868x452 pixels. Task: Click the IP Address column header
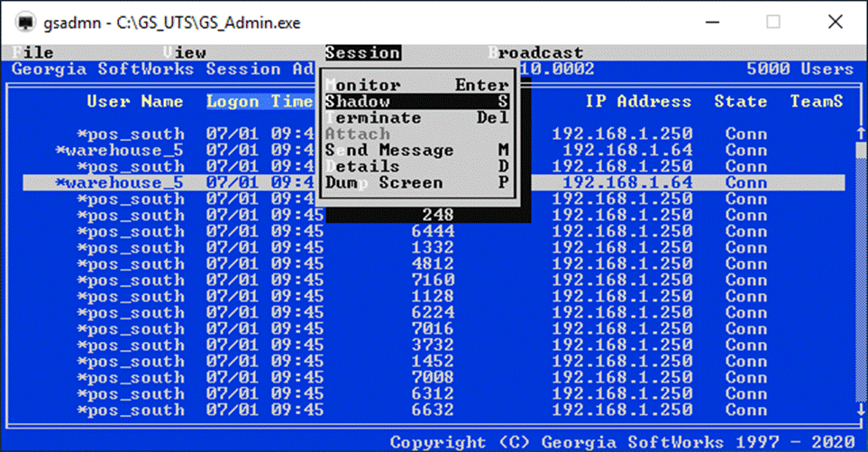click(x=638, y=101)
